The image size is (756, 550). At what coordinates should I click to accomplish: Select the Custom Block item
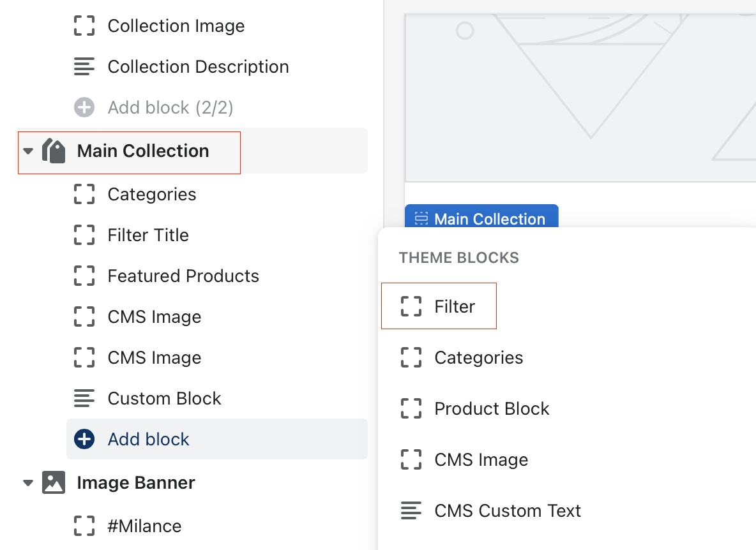click(164, 398)
